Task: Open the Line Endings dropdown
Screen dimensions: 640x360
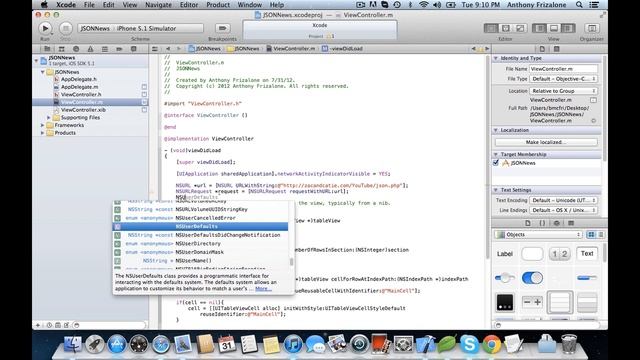Action: [563, 210]
